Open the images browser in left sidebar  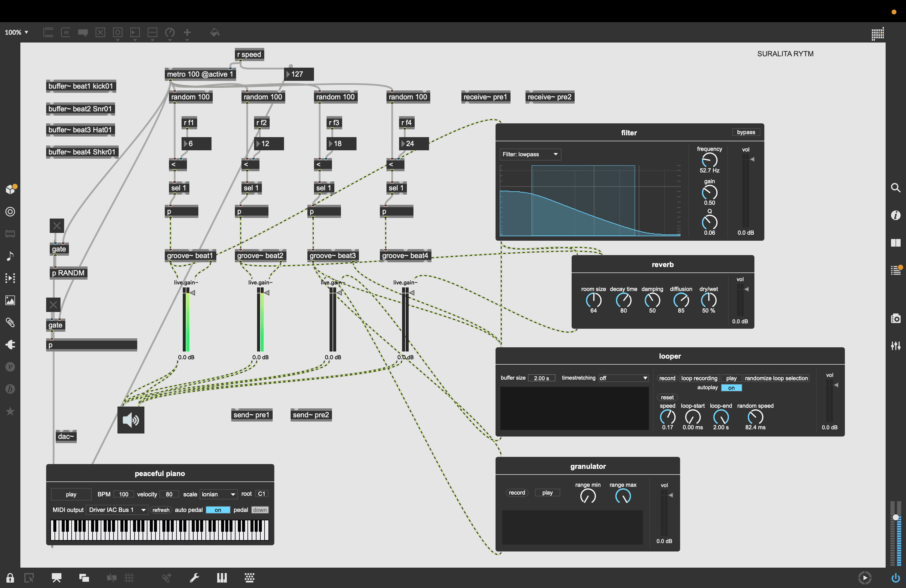10,301
